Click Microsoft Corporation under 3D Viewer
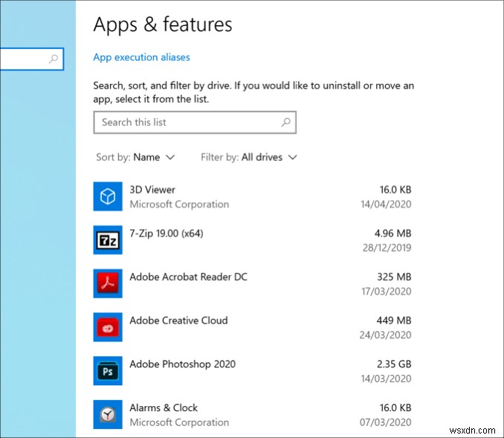This screenshot has height=438, width=504. pos(179,204)
